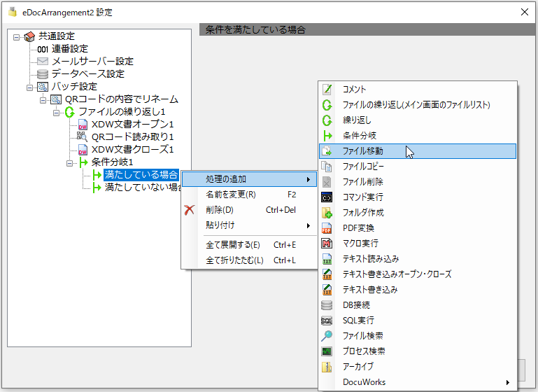Image resolution: width=538 pixels, height=392 pixels.
Task: Choose 削除(D) from context menu
Action: pos(250,210)
